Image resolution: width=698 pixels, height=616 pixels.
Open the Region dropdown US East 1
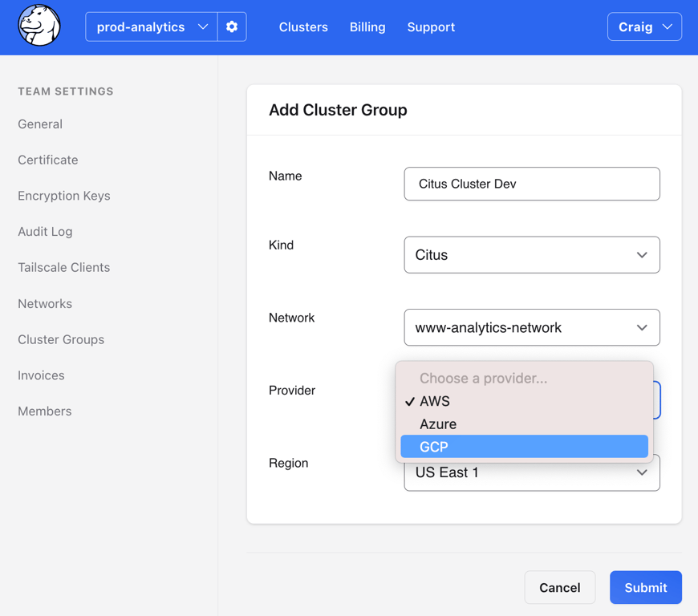coord(531,472)
